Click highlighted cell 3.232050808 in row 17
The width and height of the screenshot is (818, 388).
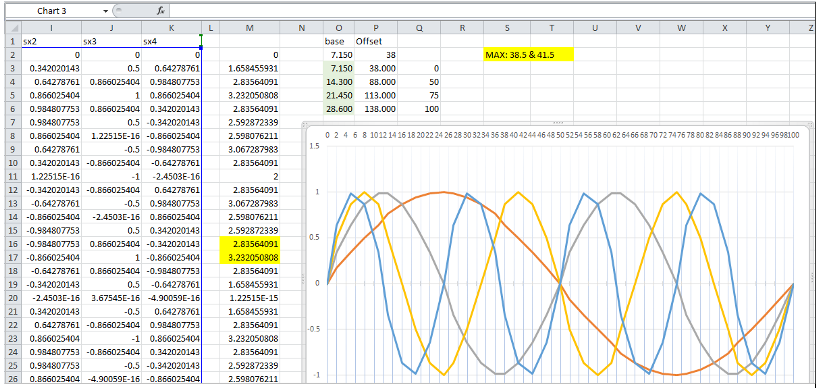[x=250, y=257]
